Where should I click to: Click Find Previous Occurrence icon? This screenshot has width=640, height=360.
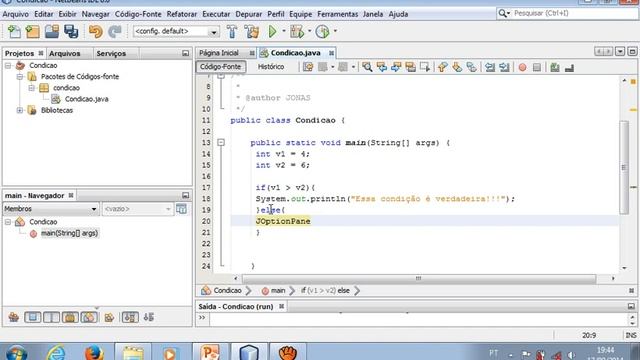(x=382, y=67)
